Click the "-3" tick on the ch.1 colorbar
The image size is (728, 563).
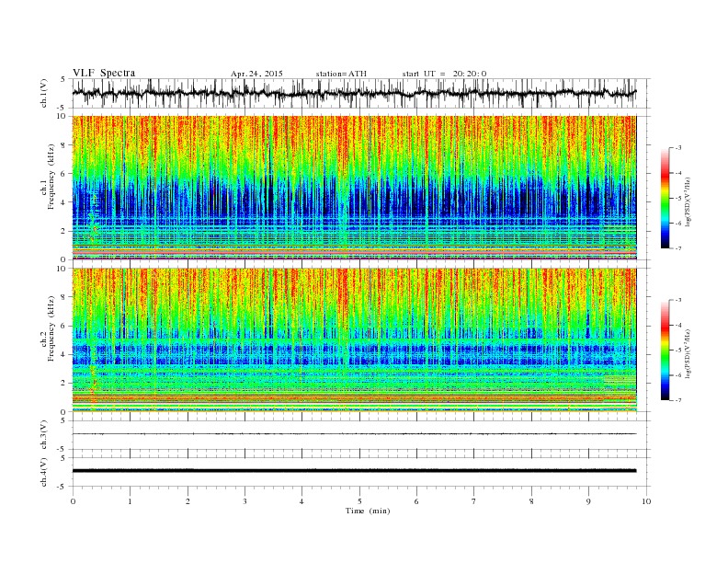pos(678,148)
